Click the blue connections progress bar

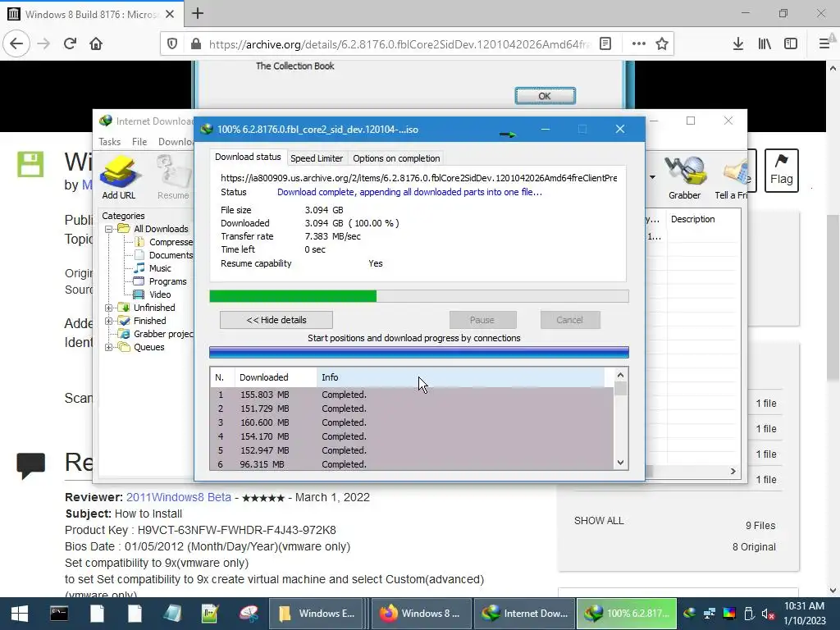418,352
